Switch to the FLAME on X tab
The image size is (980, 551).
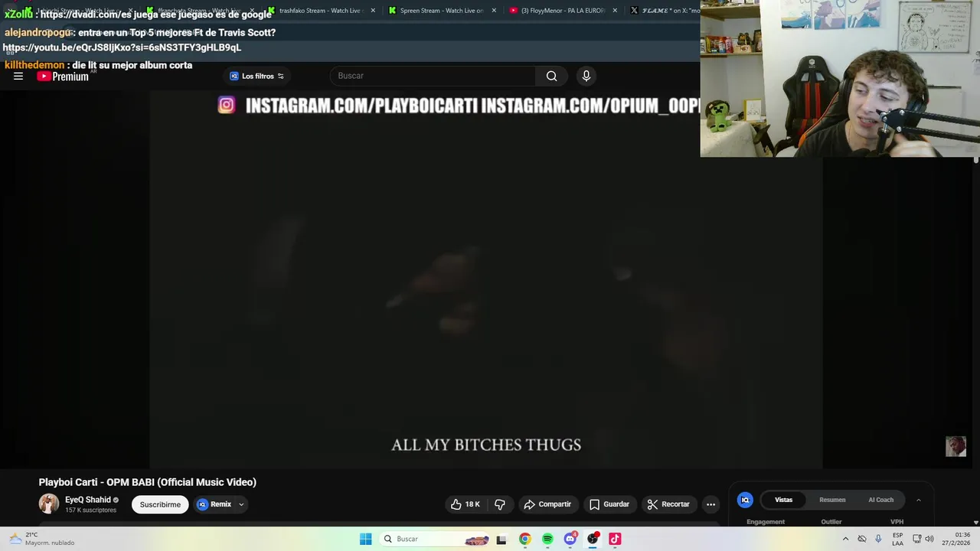665,11
